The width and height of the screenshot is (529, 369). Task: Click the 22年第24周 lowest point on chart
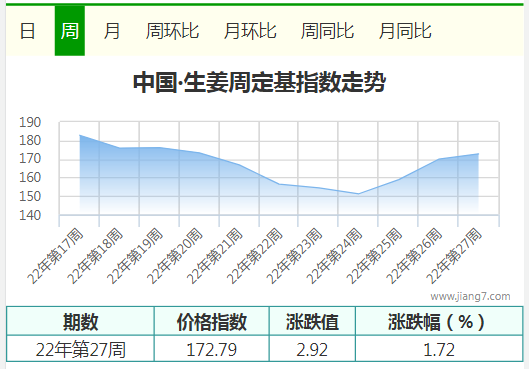(x=359, y=194)
